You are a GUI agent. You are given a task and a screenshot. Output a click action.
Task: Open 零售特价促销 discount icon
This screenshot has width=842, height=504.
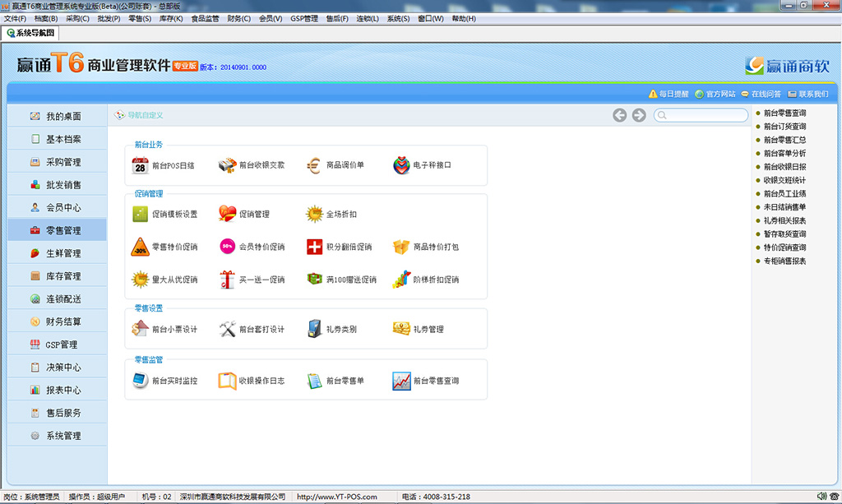pyautogui.click(x=140, y=247)
